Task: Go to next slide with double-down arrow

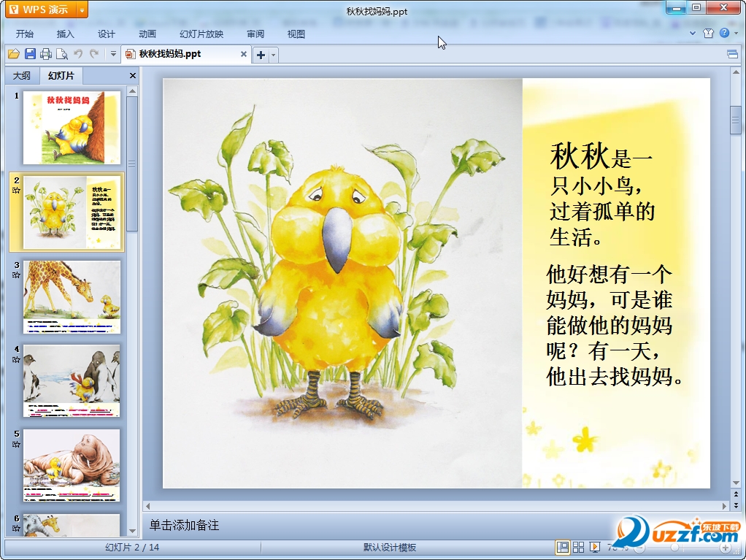Action: pos(736,505)
